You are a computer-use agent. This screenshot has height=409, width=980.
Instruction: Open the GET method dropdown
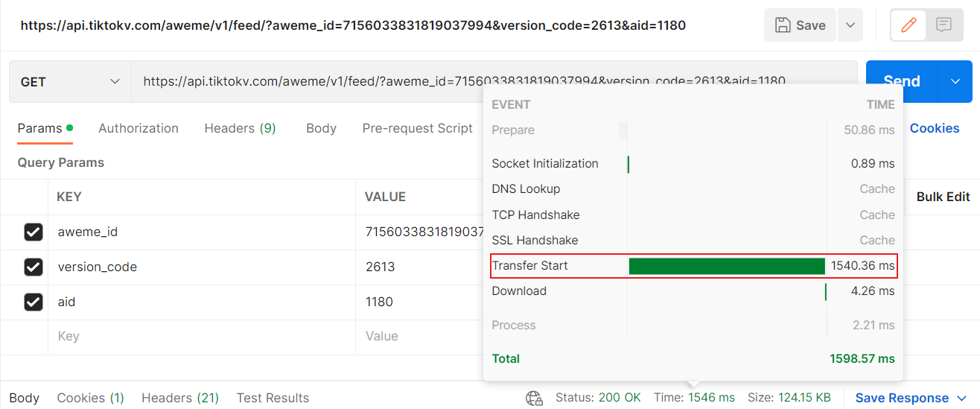pos(70,81)
